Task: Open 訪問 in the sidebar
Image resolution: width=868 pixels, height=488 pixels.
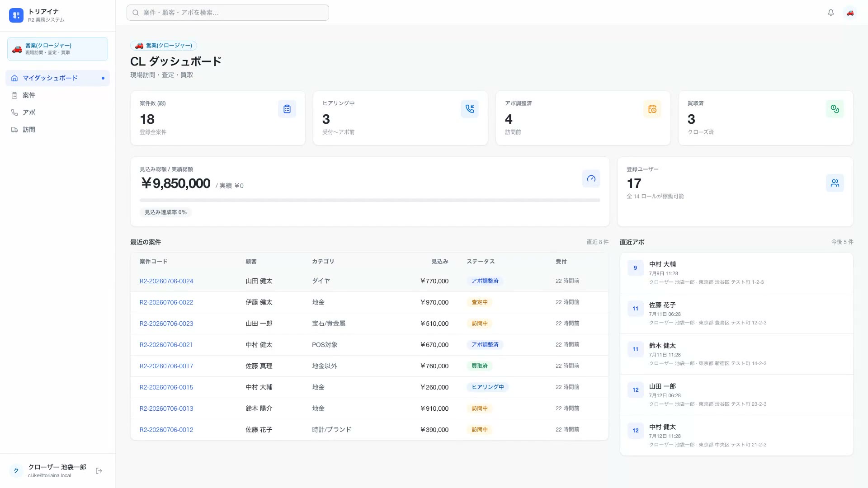Action: point(57,130)
